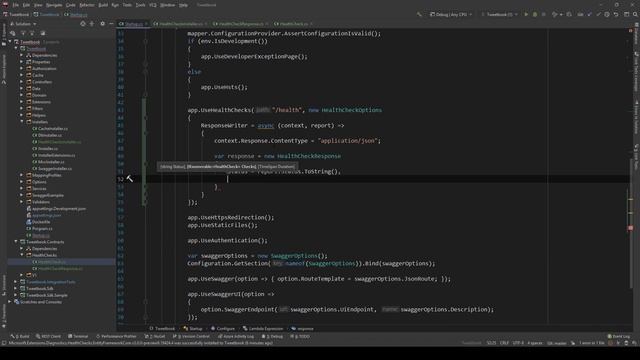Click the Configure breadcrumb item

click(x=223, y=329)
